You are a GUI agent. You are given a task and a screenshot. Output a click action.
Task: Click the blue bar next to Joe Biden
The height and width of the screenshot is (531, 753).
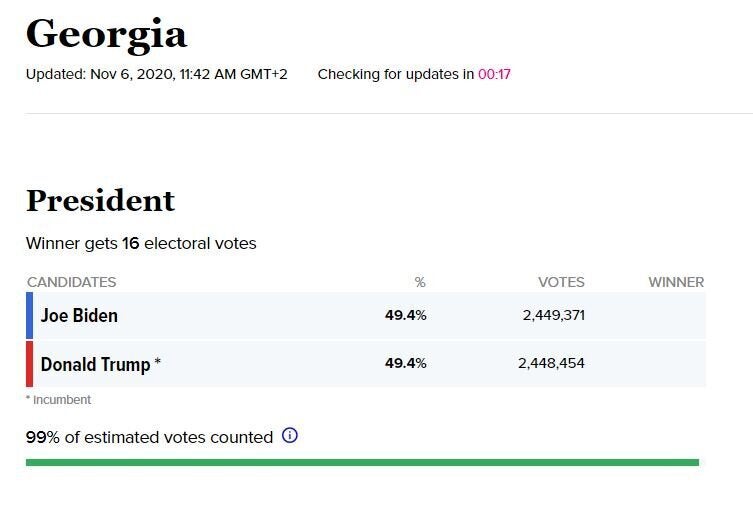(x=29, y=315)
